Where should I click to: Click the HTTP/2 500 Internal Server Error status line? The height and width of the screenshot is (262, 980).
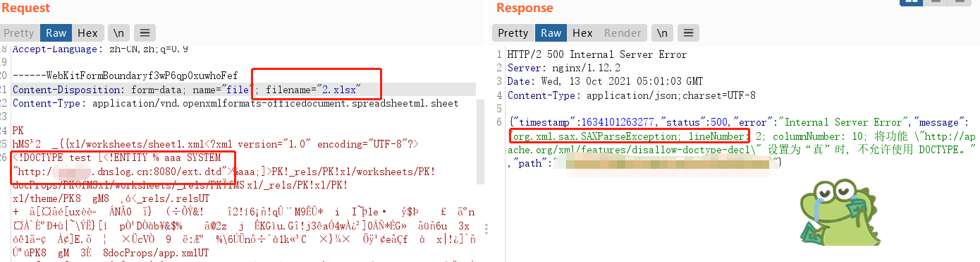(597, 54)
